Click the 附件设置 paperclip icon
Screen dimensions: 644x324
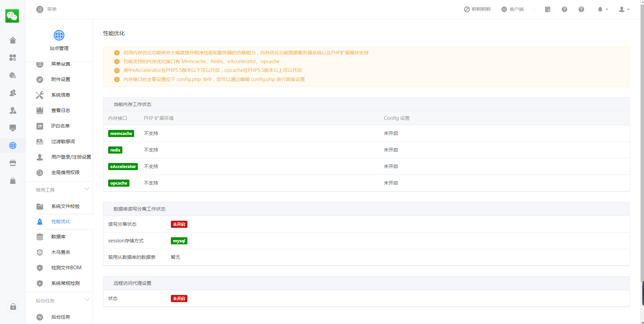click(40, 80)
